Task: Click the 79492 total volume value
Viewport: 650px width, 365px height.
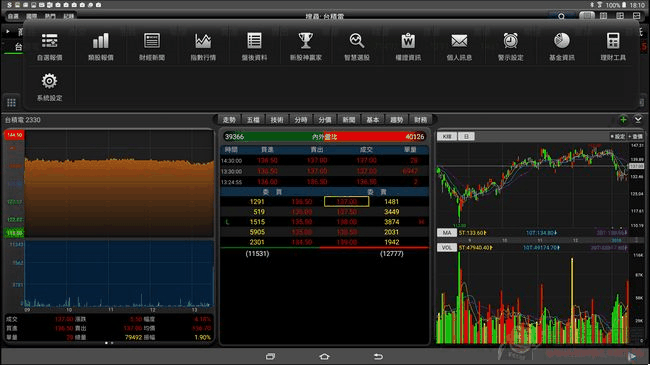Action: point(133,338)
